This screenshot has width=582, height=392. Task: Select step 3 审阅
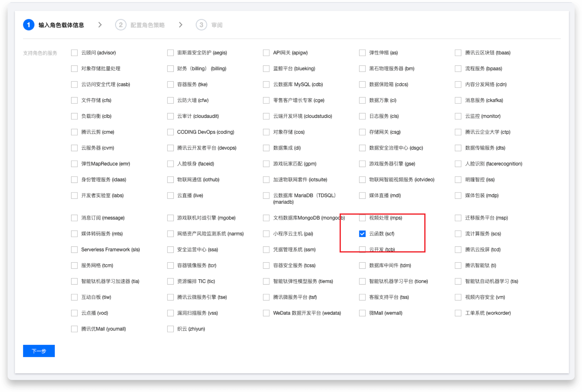point(209,25)
